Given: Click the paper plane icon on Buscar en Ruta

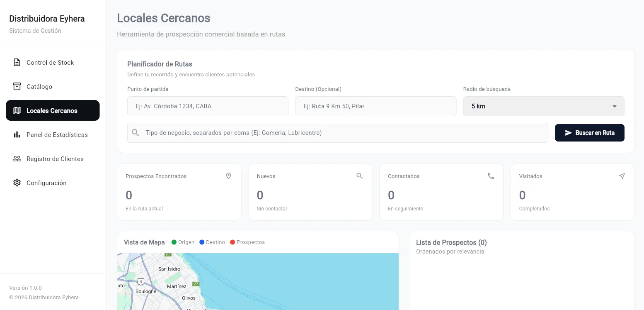Looking at the screenshot, I should 569,133.
